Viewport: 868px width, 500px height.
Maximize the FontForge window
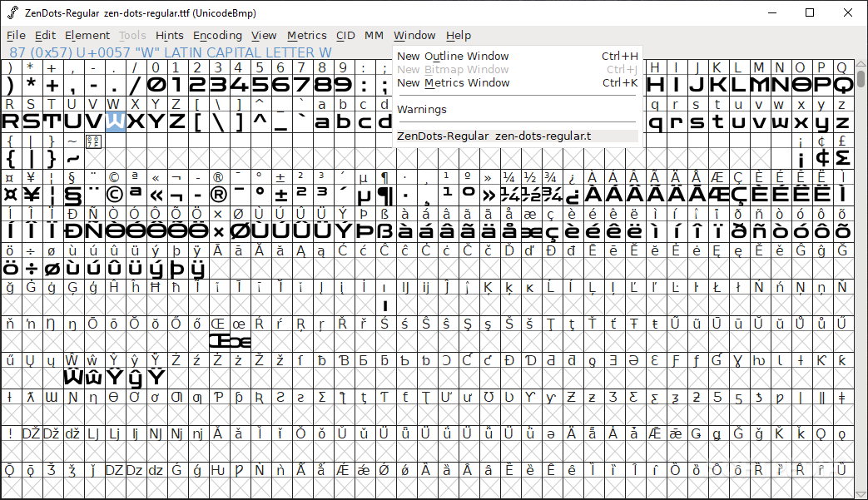[810, 12]
